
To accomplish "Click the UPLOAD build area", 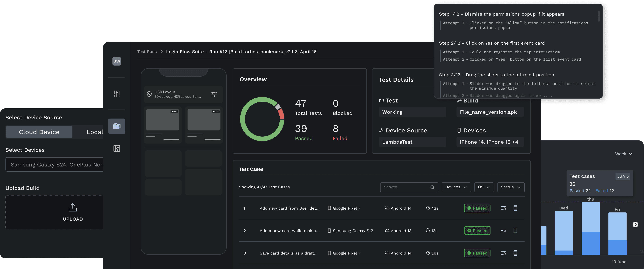I will [x=55, y=212].
